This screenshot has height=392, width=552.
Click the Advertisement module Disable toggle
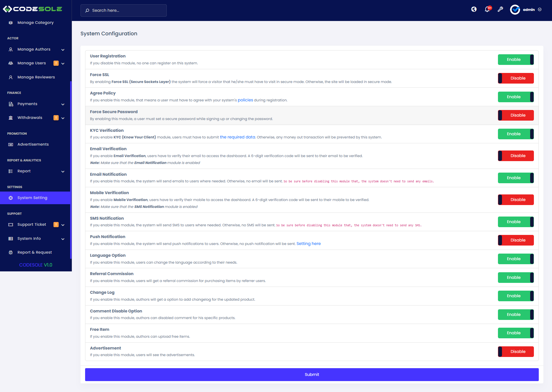pyautogui.click(x=516, y=352)
